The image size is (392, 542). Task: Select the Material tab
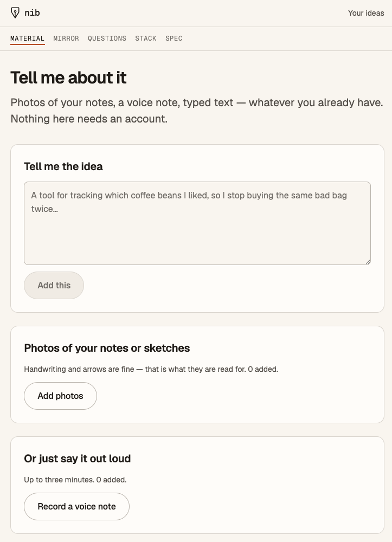[27, 38]
